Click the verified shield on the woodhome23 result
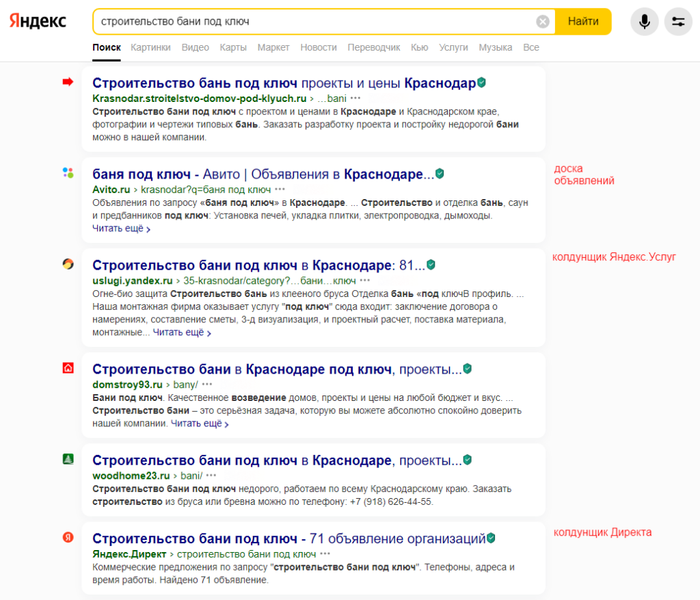700x600 pixels. coord(468,460)
